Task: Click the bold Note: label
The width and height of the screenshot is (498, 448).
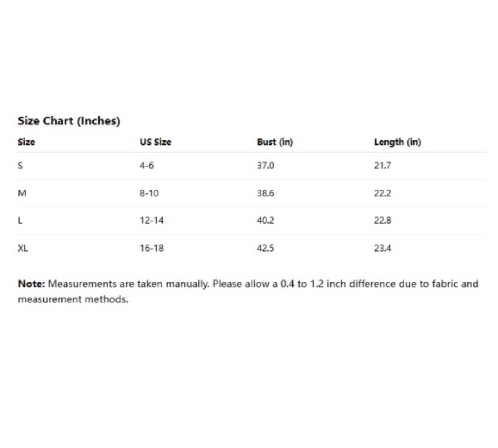Action: [31, 284]
